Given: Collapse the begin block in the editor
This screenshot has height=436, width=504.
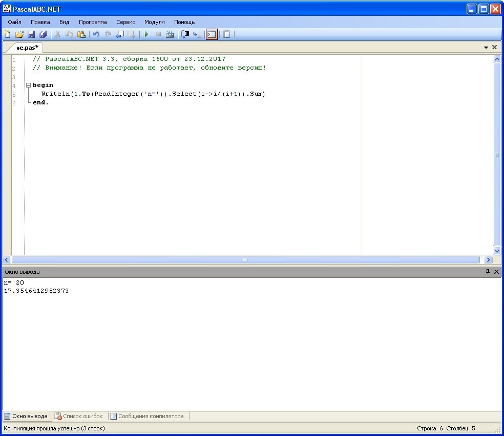Looking at the screenshot, I should 28,85.
